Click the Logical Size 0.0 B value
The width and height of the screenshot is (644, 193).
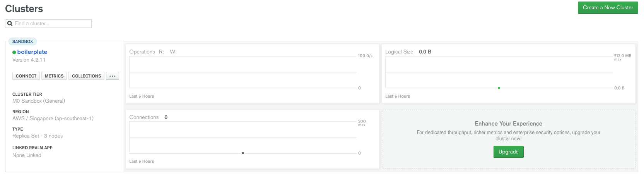coord(425,52)
